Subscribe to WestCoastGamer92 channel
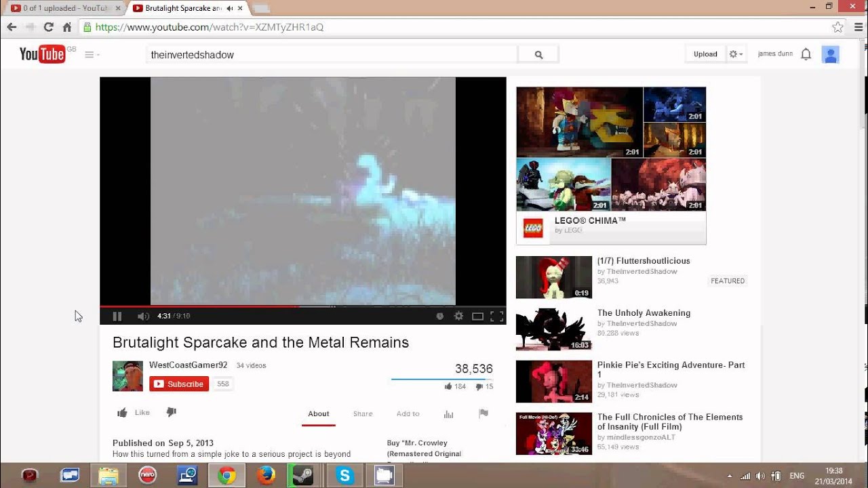 (x=179, y=384)
